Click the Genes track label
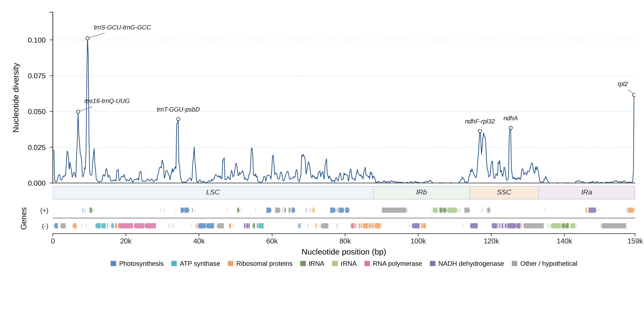644x313 pixels. pyautogui.click(x=24, y=218)
